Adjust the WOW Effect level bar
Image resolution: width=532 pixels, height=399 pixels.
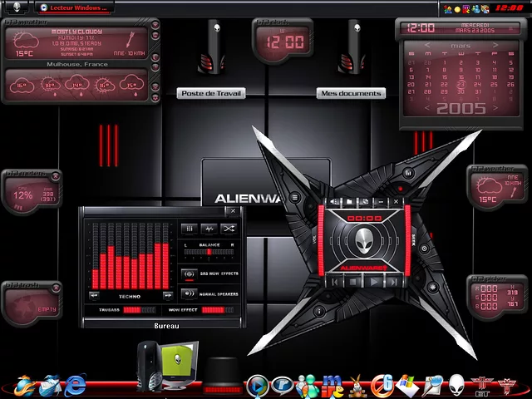click(x=218, y=310)
